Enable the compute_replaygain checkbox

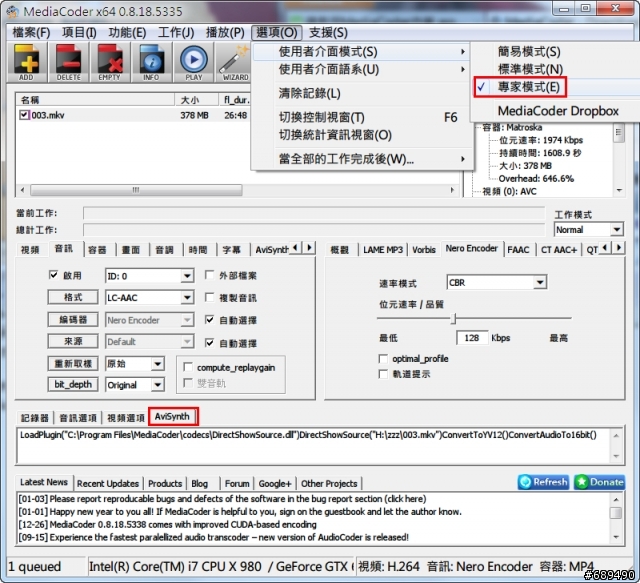tap(188, 367)
